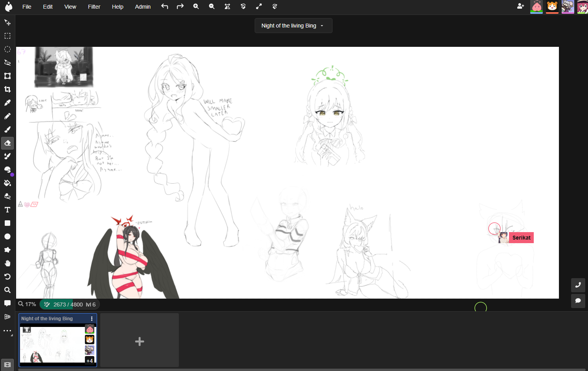The height and width of the screenshot is (371, 588).
Task: Toggle voice chat with phone button
Action: (578, 285)
